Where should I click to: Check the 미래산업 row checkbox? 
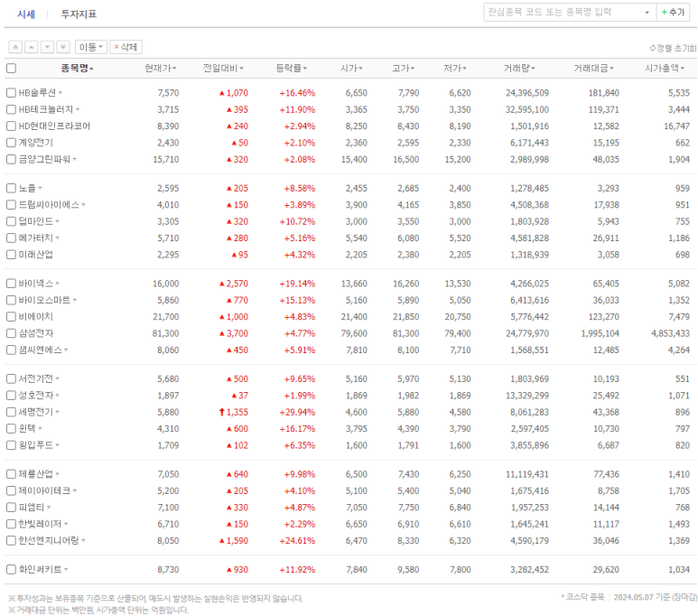pyautogui.click(x=11, y=255)
